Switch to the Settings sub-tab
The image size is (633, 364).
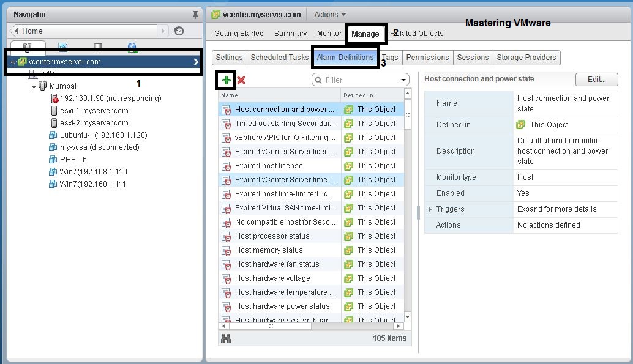click(230, 58)
